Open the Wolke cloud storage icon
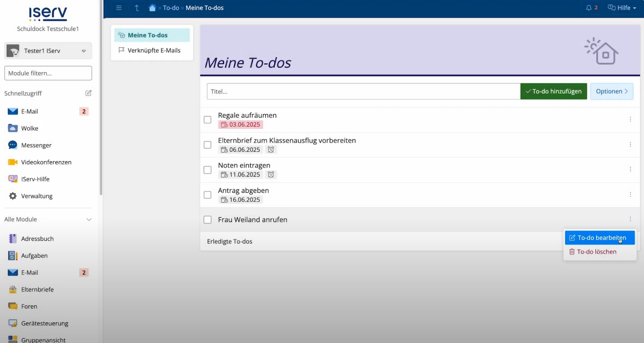Image resolution: width=644 pixels, height=343 pixels. coord(12,128)
